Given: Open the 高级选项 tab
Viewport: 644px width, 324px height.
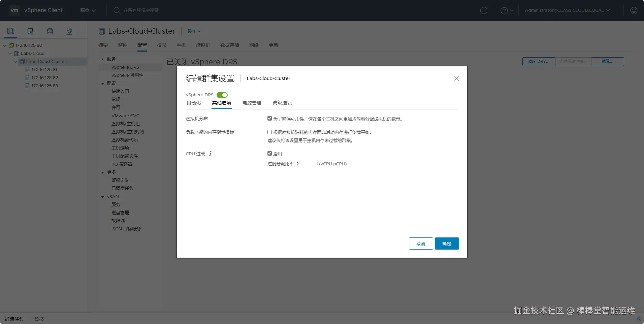Looking at the screenshot, I should (282, 103).
